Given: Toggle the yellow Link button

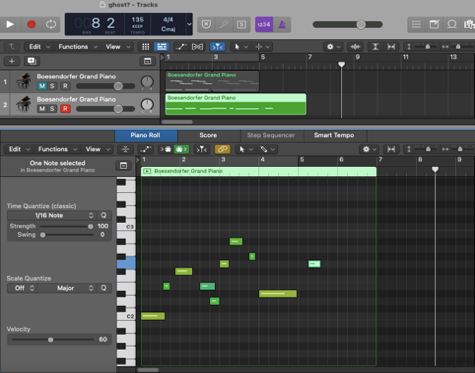Looking at the screenshot, I should click(x=222, y=149).
